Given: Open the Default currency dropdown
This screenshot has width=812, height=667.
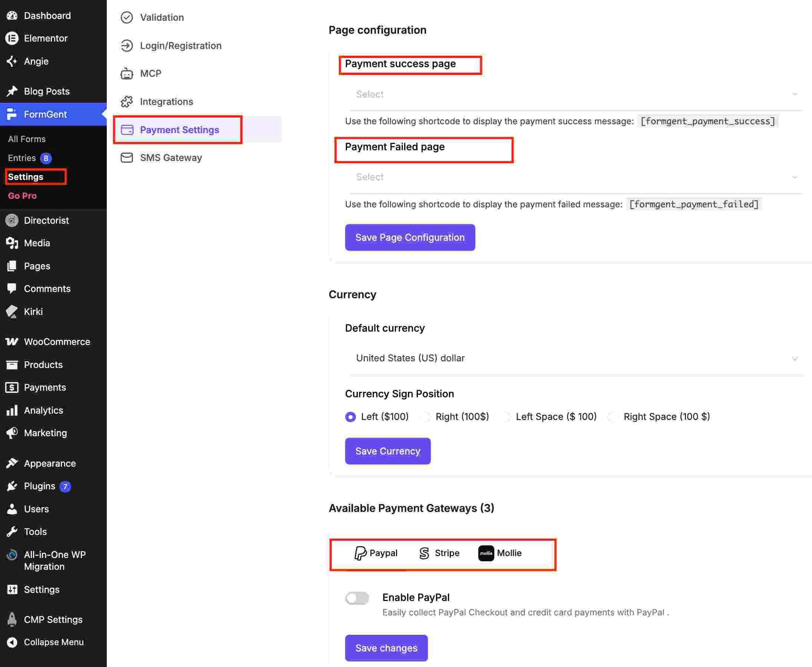Looking at the screenshot, I should click(575, 358).
